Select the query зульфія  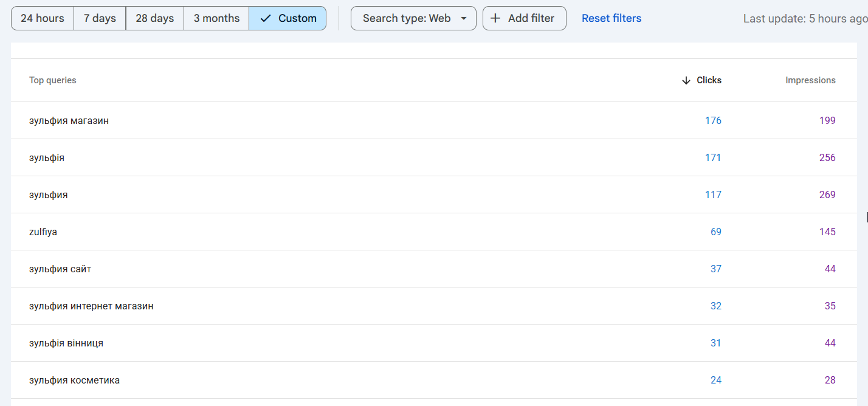[47, 157]
